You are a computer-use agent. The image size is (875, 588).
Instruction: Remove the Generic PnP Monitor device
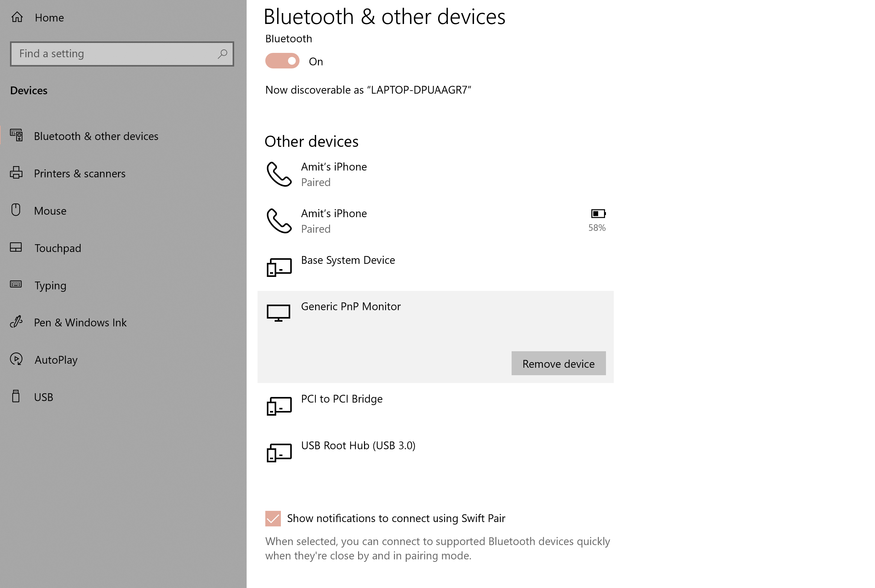tap(558, 363)
